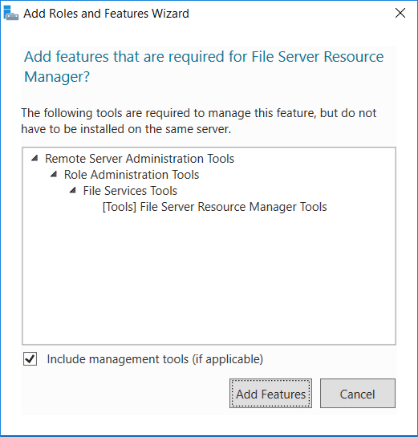Uncheck the Include management tools checkbox

tap(30, 359)
